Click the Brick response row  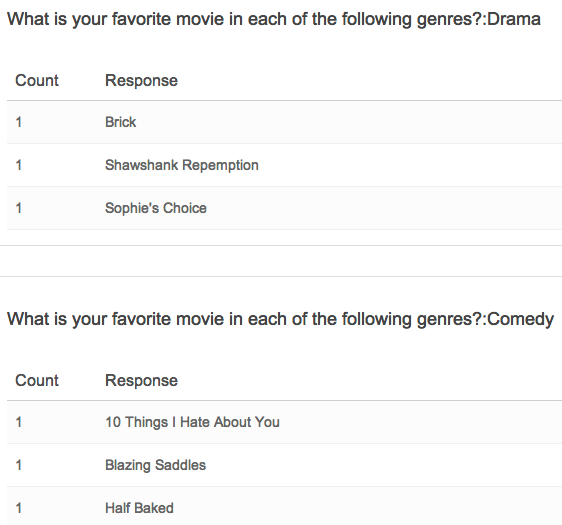pyautogui.click(x=285, y=122)
